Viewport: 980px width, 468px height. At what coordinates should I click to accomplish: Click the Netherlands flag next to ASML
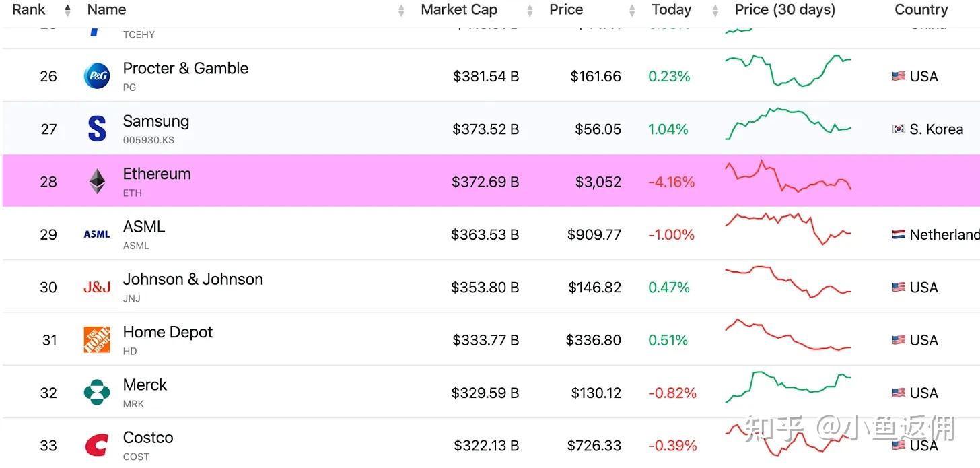pyautogui.click(x=899, y=235)
